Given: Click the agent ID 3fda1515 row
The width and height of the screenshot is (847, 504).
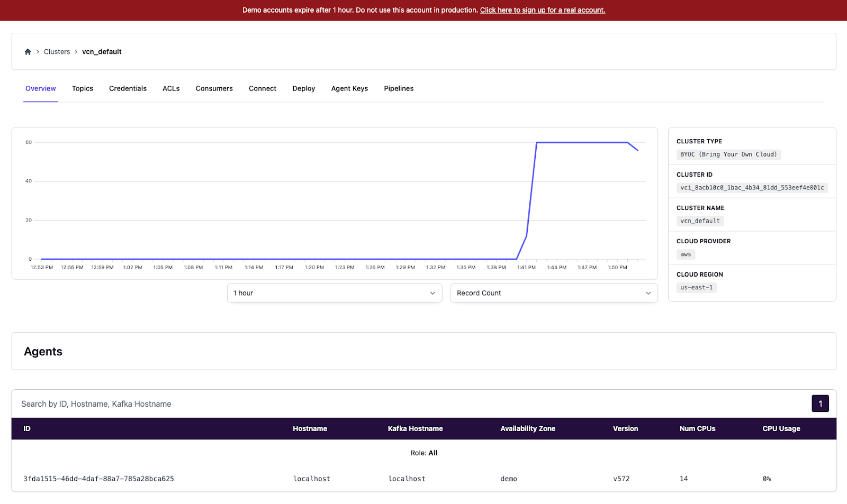Looking at the screenshot, I should [98, 479].
